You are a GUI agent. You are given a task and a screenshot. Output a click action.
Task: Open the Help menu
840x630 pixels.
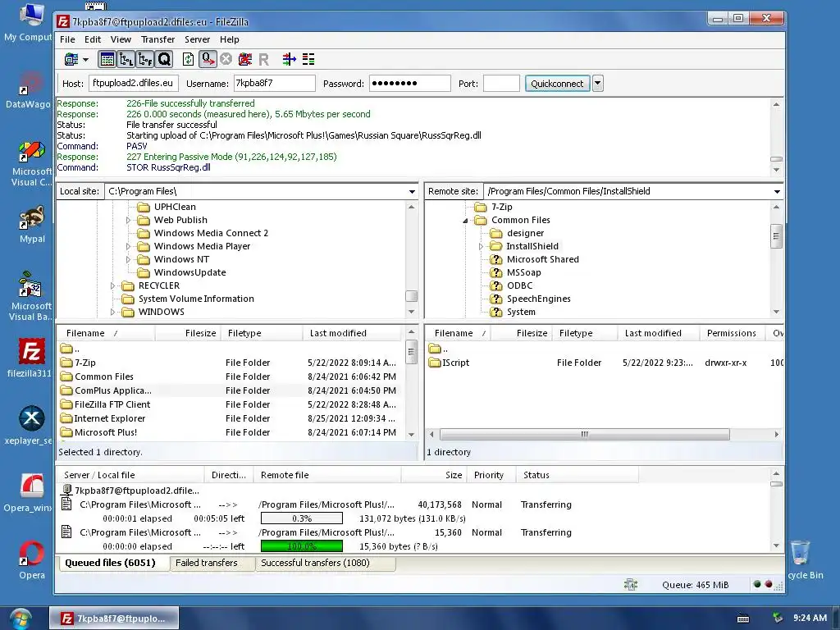(x=230, y=39)
